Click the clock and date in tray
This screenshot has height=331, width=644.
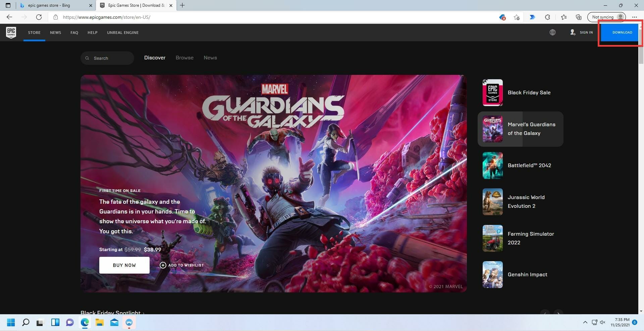click(620, 322)
